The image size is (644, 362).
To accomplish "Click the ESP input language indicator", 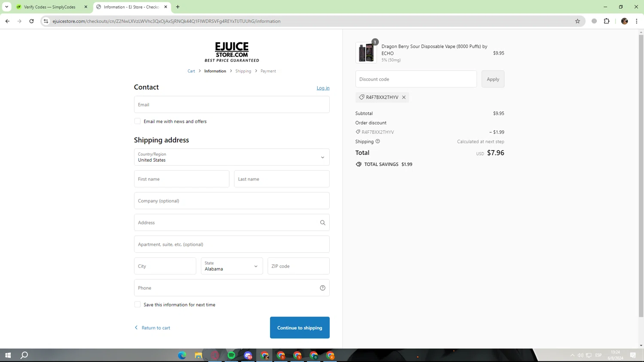I will click(598, 355).
